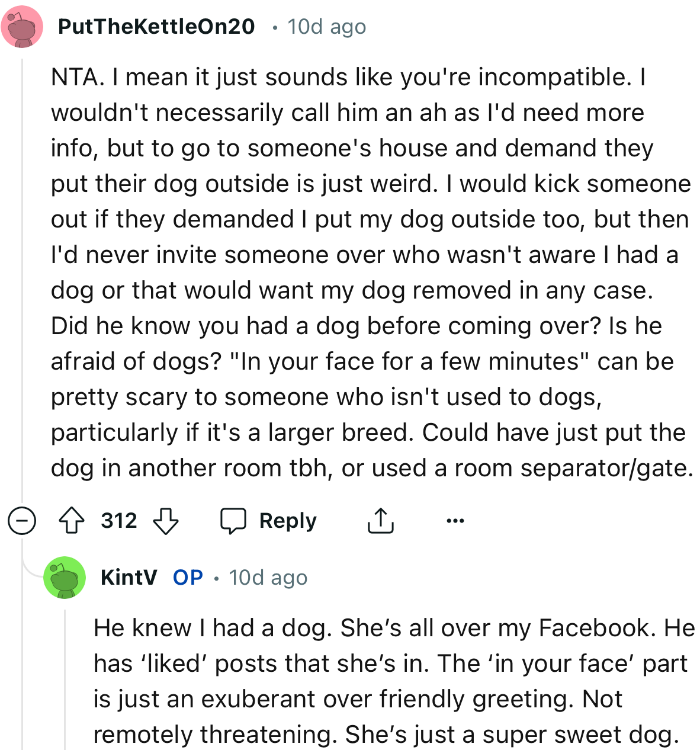Collapse the comment thread with the minus button
The image size is (700, 750).
pyautogui.click(x=22, y=521)
